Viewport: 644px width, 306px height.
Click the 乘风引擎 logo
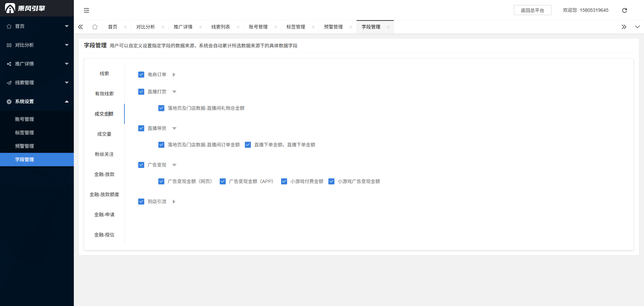(25, 8)
